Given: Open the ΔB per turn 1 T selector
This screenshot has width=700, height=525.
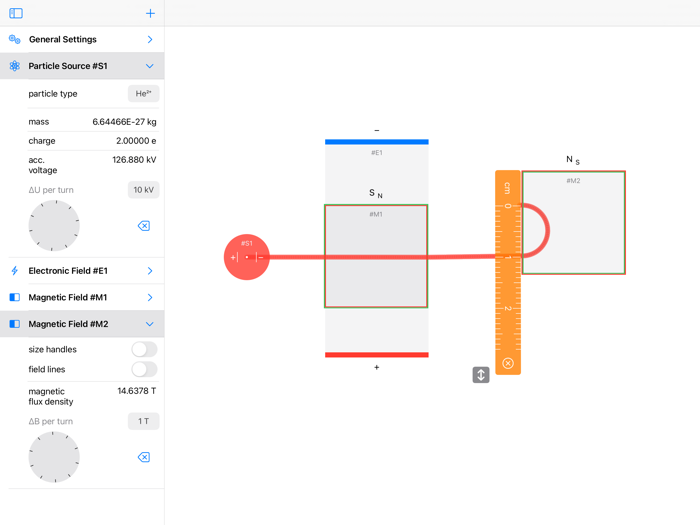Looking at the screenshot, I should [143, 421].
